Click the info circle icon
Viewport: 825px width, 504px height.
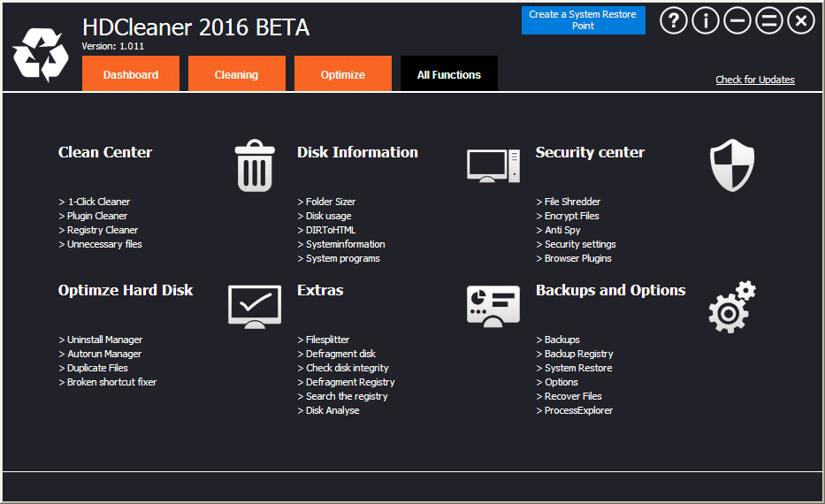706,21
